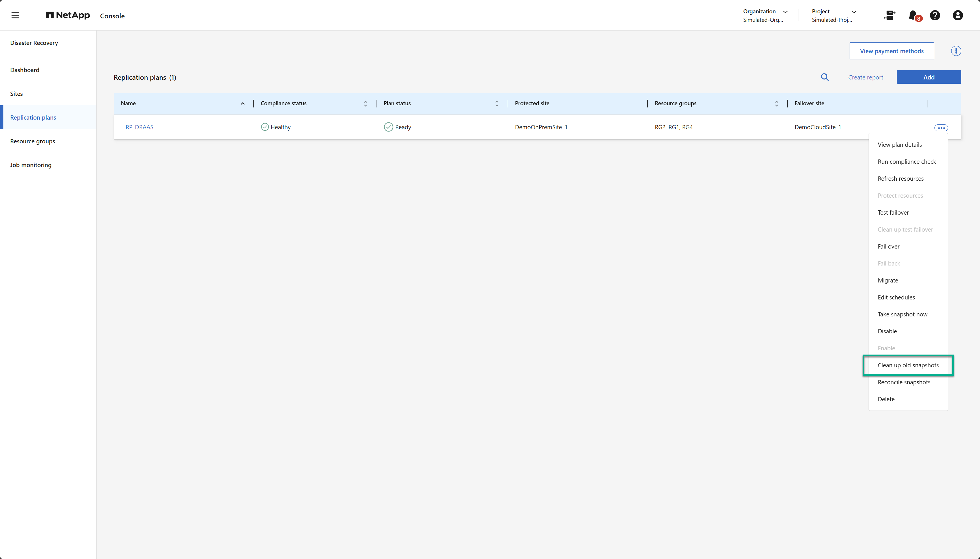
Task: Open the RP_DRAAS plan link
Action: pyautogui.click(x=139, y=127)
